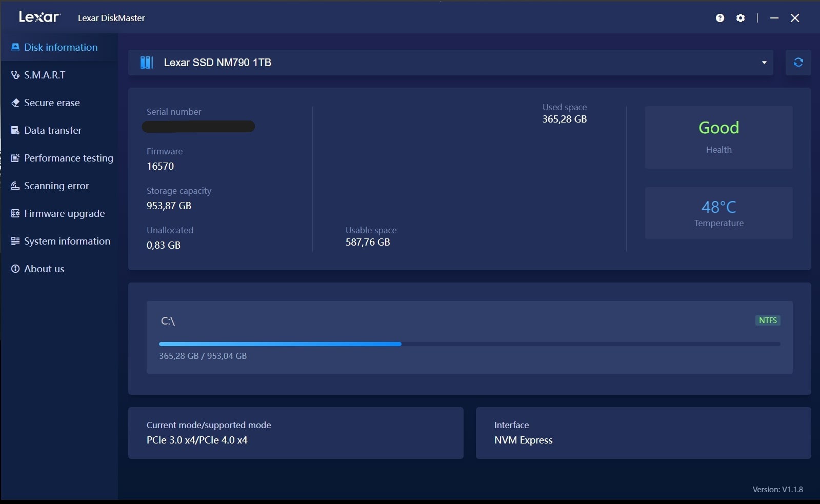820x504 pixels.
Task: Click the Performance testing sidebar icon
Action: pyautogui.click(x=15, y=158)
